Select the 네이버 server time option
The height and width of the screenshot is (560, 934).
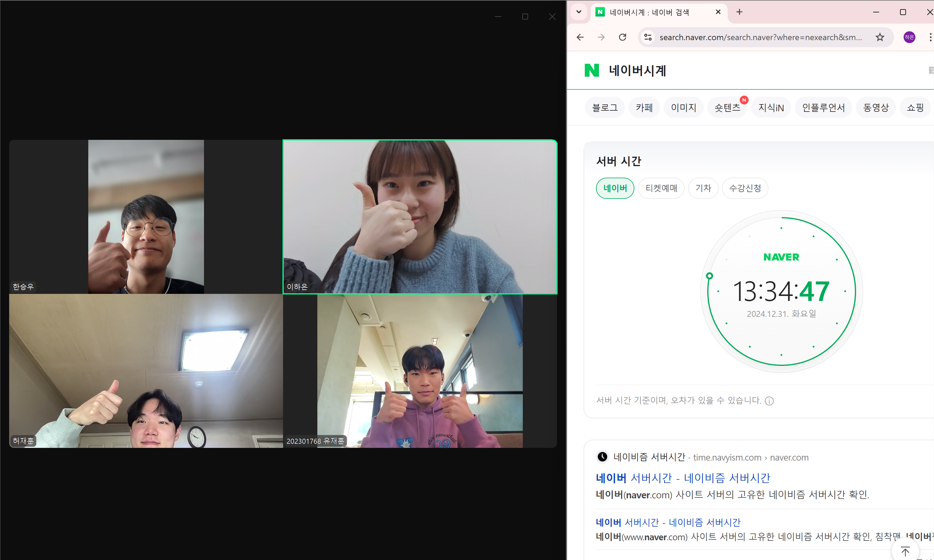click(615, 188)
